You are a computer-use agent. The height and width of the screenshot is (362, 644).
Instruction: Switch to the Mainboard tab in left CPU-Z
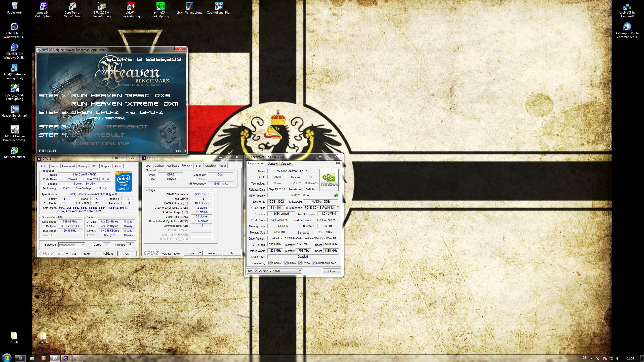[x=68, y=166]
